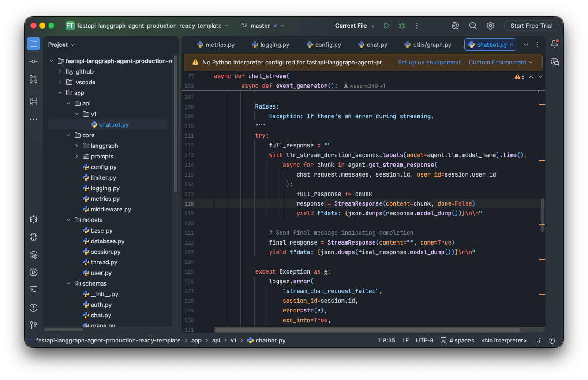
Task: Click Start Free Trial button
Action: [531, 26]
